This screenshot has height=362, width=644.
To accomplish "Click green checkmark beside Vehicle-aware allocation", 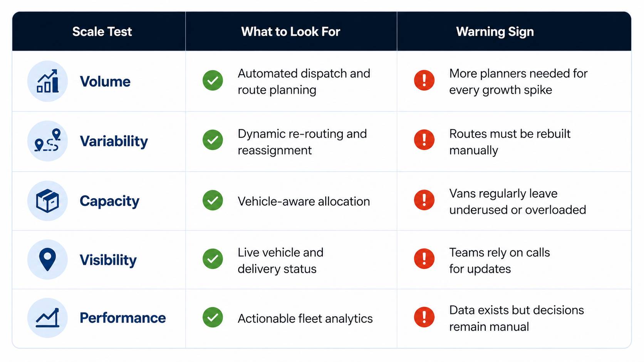I will point(213,200).
